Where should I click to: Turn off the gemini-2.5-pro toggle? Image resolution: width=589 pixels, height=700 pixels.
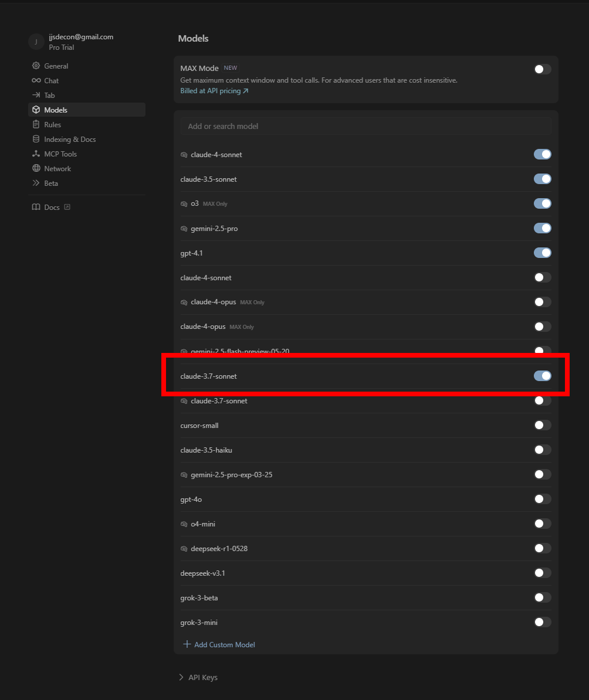(x=543, y=228)
